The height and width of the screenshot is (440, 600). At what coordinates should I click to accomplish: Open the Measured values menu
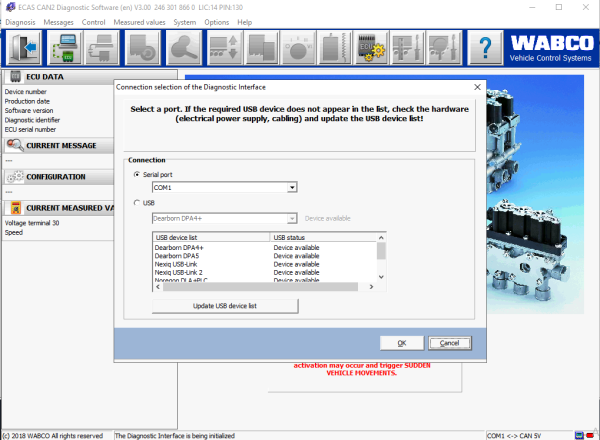pyautogui.click(x=139, y=22)
